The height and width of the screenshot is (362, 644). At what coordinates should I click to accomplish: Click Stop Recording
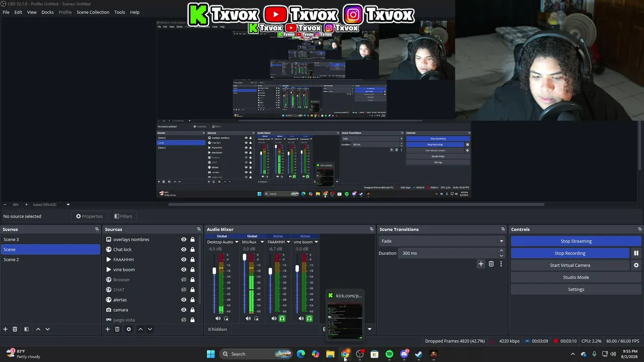[x=570, y=253]
